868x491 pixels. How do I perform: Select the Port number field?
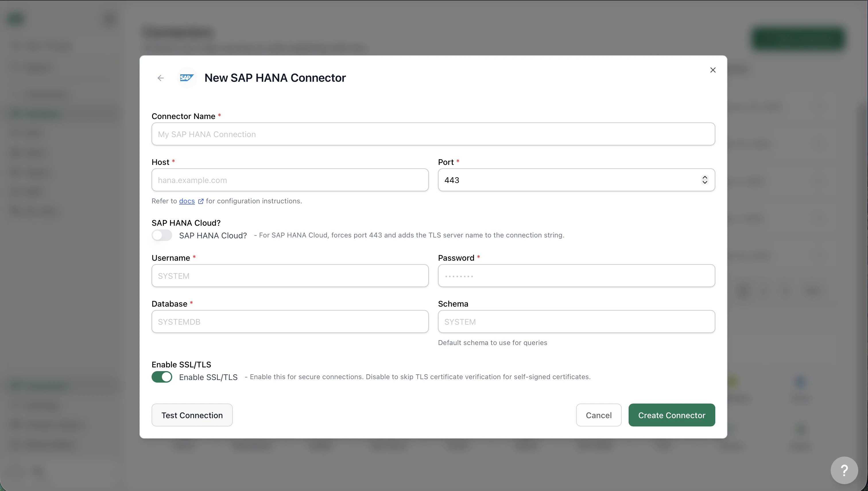tap(576, 180)
